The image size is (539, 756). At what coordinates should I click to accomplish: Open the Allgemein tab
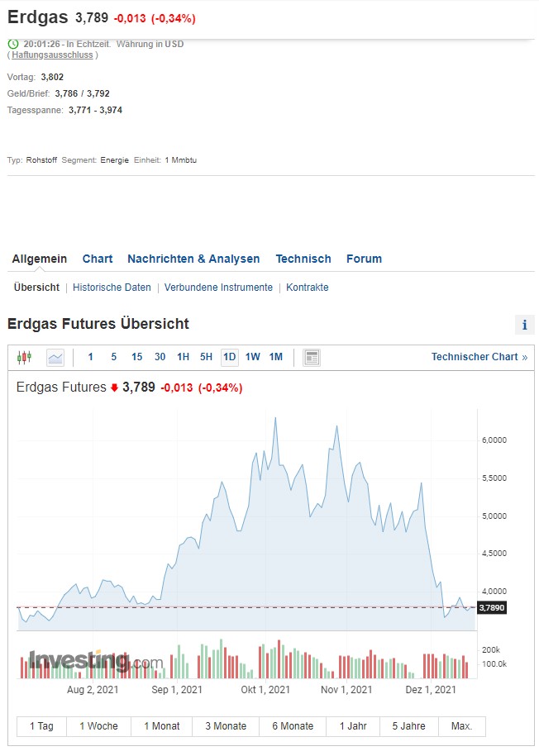click(40, 259)
